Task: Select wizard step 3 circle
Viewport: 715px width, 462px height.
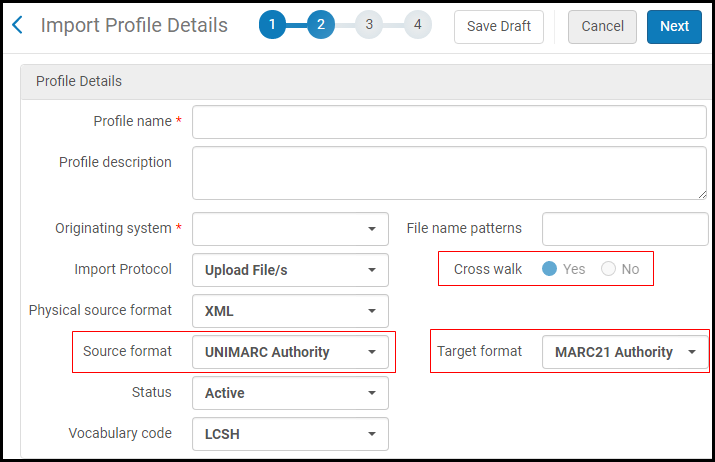Action: [369, 25]
